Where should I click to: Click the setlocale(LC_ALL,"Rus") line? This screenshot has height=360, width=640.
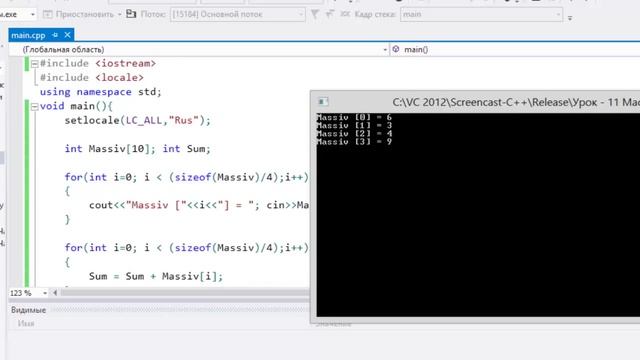coord(138,120)
